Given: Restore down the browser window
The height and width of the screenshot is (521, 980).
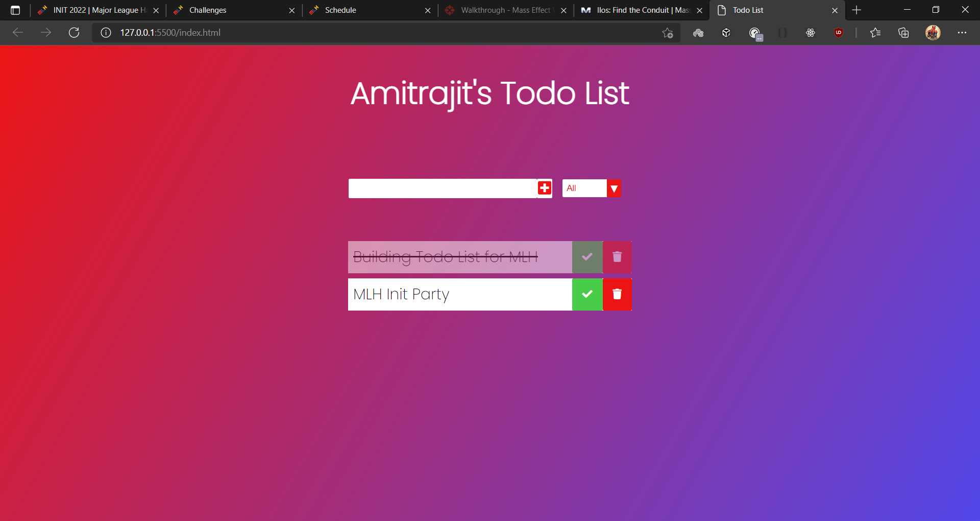Looking at the screenshot, I should point(936,10).
